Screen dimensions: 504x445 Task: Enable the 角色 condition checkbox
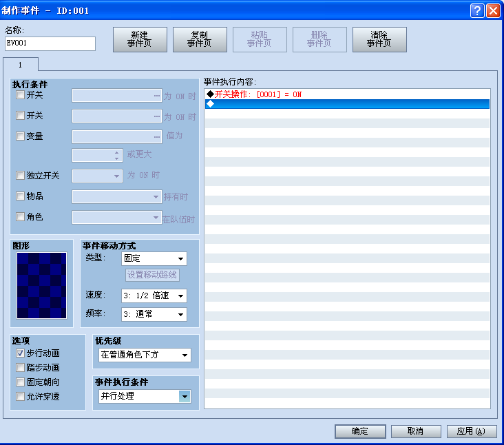coord(20,217)
